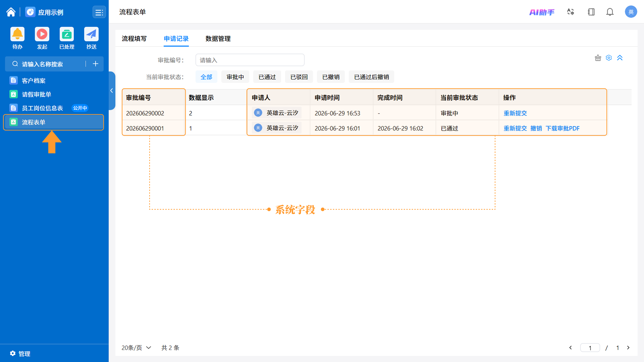Click the clear filters broom icon

[598, 58]
